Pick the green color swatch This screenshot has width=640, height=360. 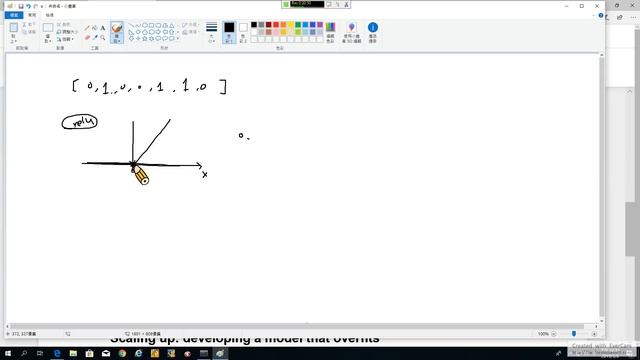298,25
